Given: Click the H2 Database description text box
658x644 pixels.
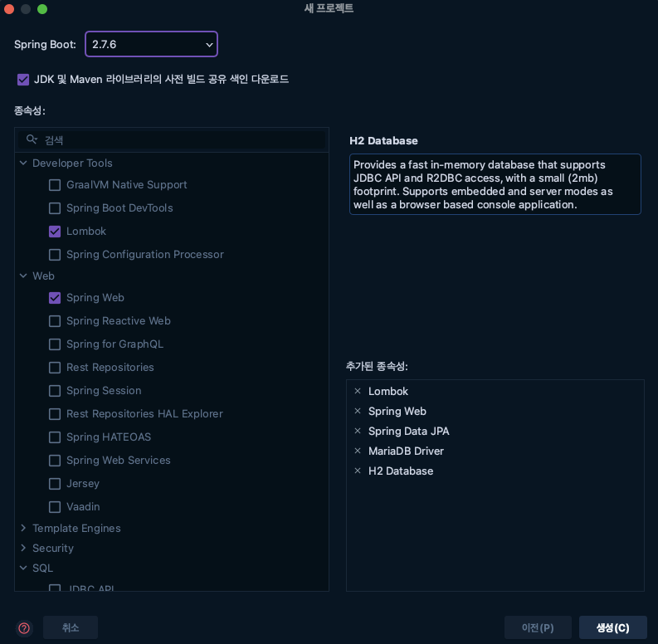Looking at the screenshot, I should (x=495, y=184).
